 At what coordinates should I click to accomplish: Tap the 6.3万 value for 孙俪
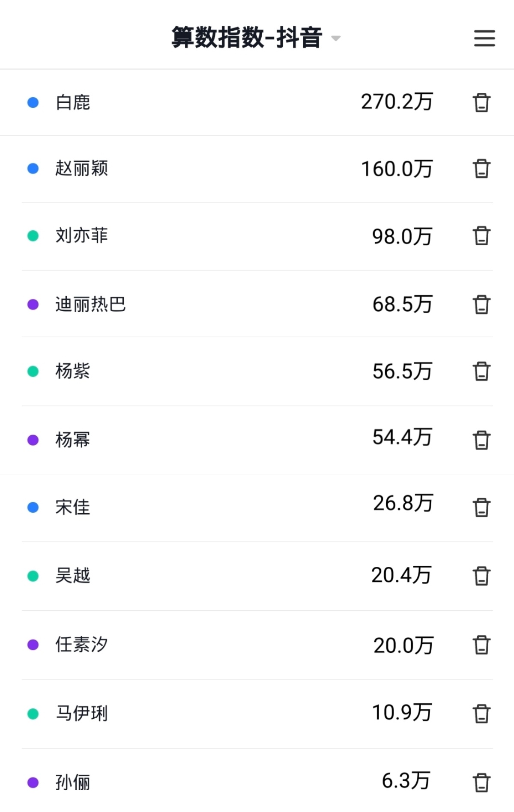[x=406, y=781]
